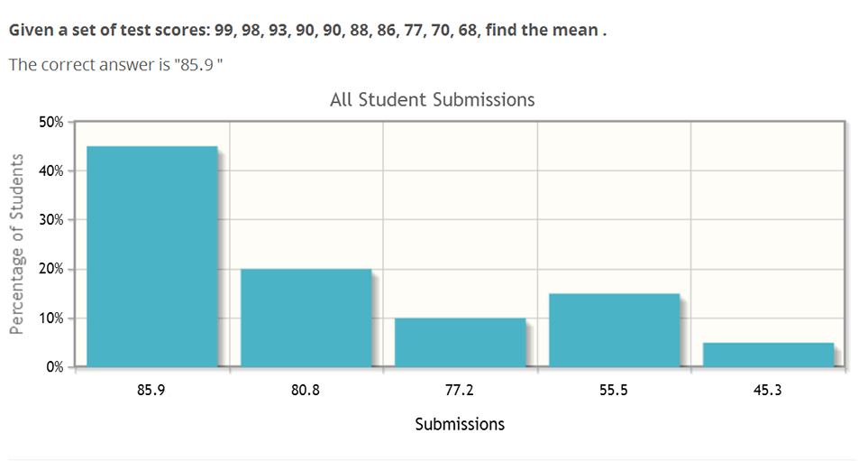Click the 40% y-axis label
This screenshot has width=868, height=461.
51,171
